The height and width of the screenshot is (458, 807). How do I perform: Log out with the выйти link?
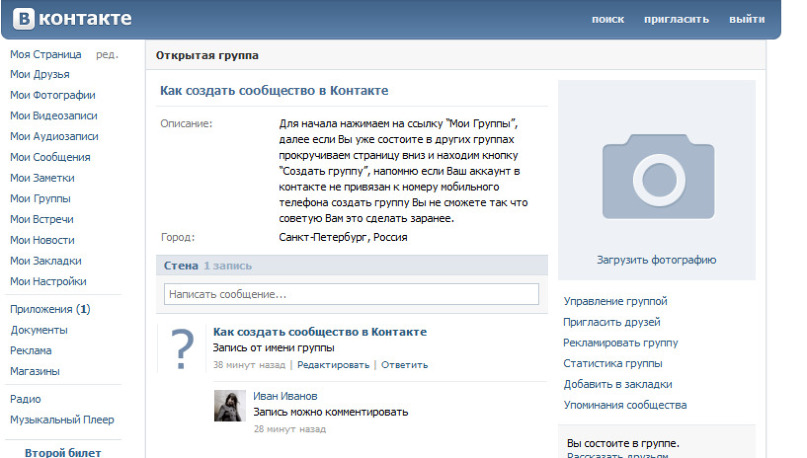click(x=747, y=20)
